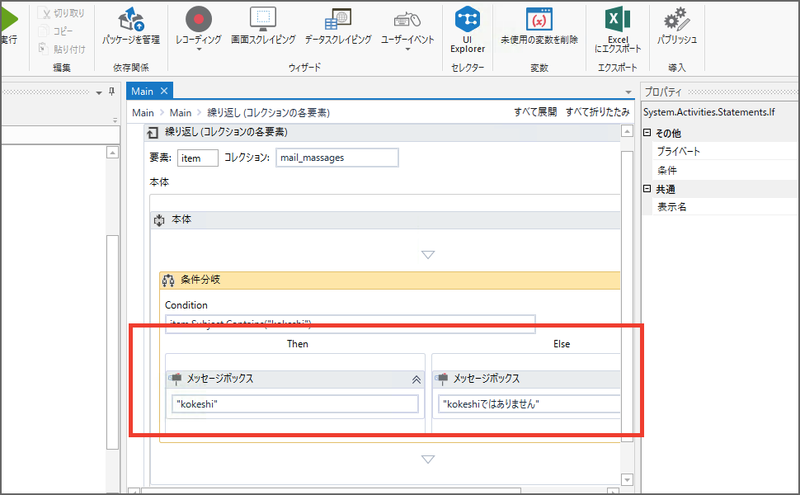Click the designer scroll down arrow
Image resolution: width=800 pixels, height=495 pixels.
[627, 479]
